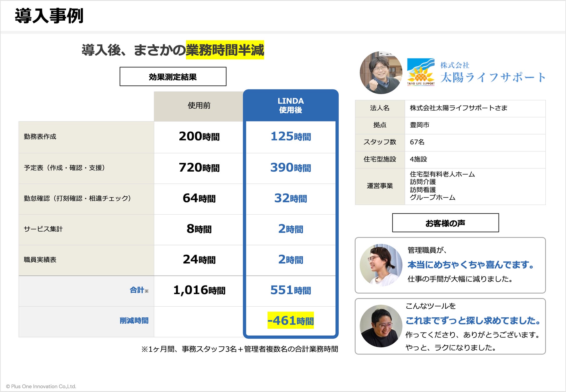Click the 67名 staff count cell
The height and width of the screenshot is (392, 566).
[x=417, y=142]
